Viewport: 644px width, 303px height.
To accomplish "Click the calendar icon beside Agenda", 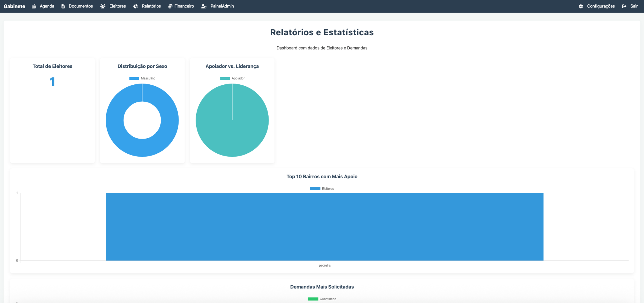I will click(34, 6).
